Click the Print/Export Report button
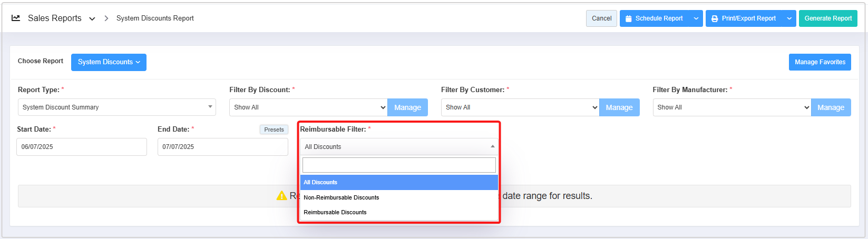Screen dimensions: 868x239 click(x=744, y=18)
